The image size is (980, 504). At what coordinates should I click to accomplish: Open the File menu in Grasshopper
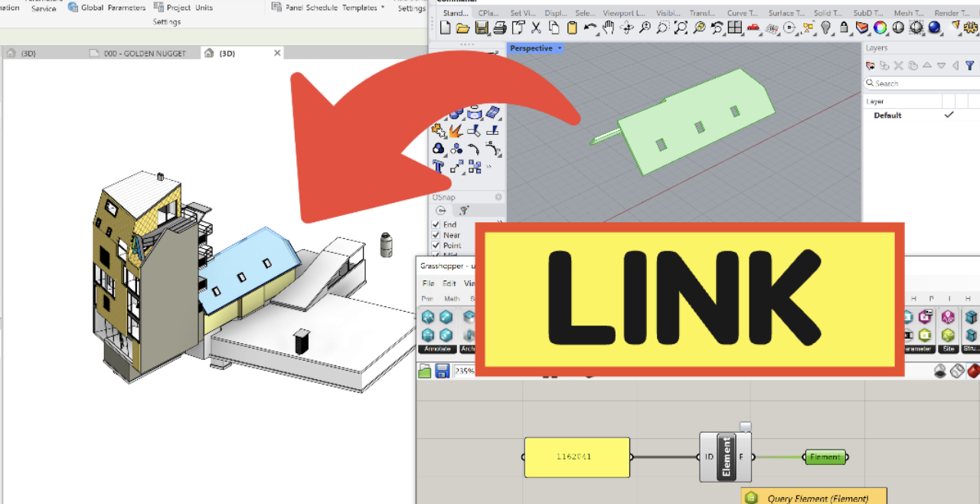pos(427,283)
